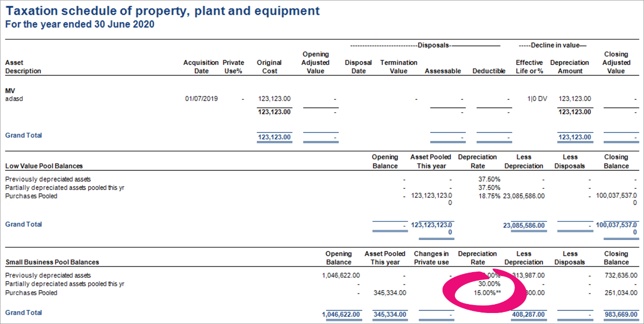
Task: Select the acquisition date 01/07/2019
Action: tap(201, 99)
